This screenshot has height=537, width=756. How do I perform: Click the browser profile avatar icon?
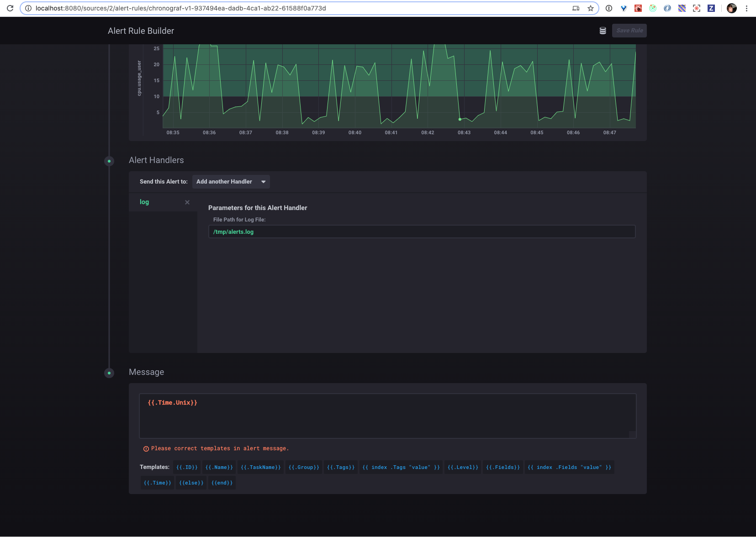coord(731,8)
